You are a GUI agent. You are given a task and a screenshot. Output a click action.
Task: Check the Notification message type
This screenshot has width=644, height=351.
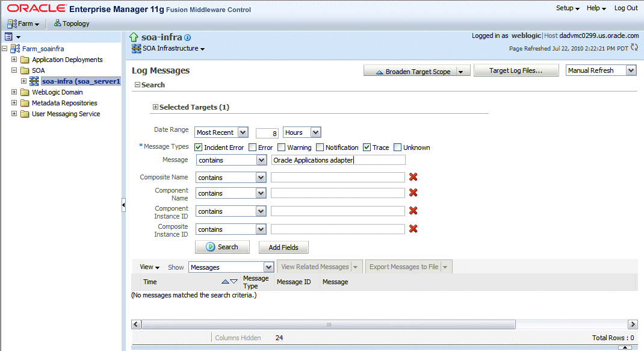coord(320,147)
